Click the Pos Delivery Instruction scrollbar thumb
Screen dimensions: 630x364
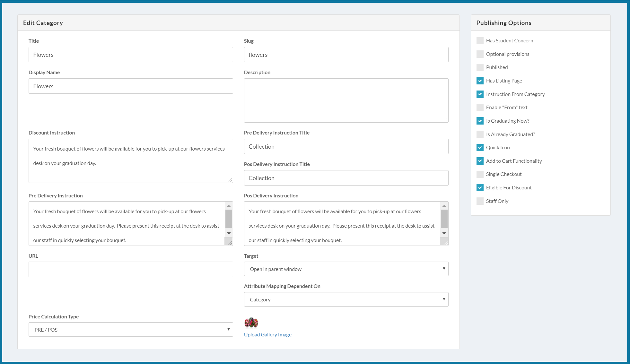[444, 219]
